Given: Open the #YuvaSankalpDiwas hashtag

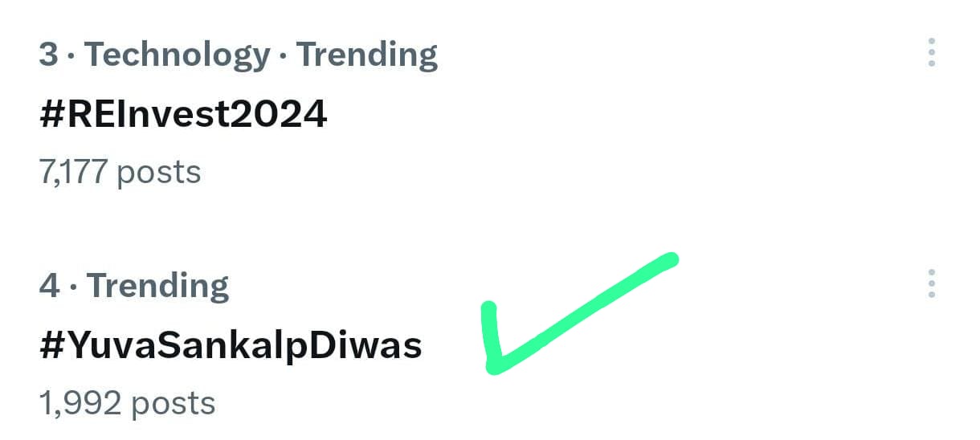Looking at the screenshot, I should point(231,346).
